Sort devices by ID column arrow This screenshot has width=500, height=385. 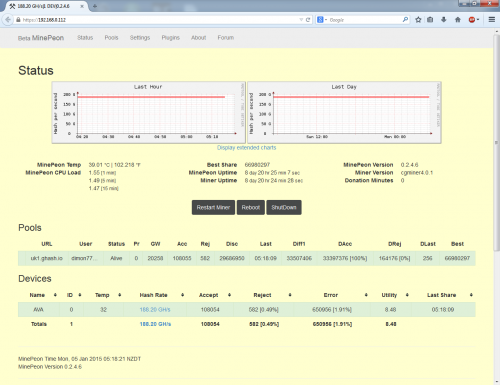80,295
